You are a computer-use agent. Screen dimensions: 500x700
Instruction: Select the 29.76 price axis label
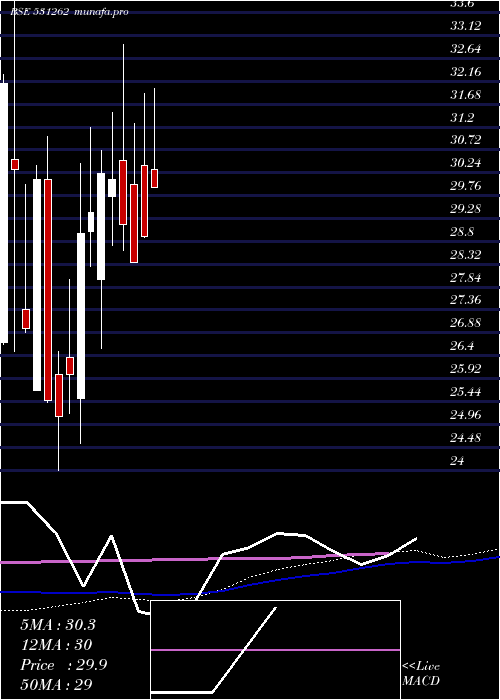466,186
